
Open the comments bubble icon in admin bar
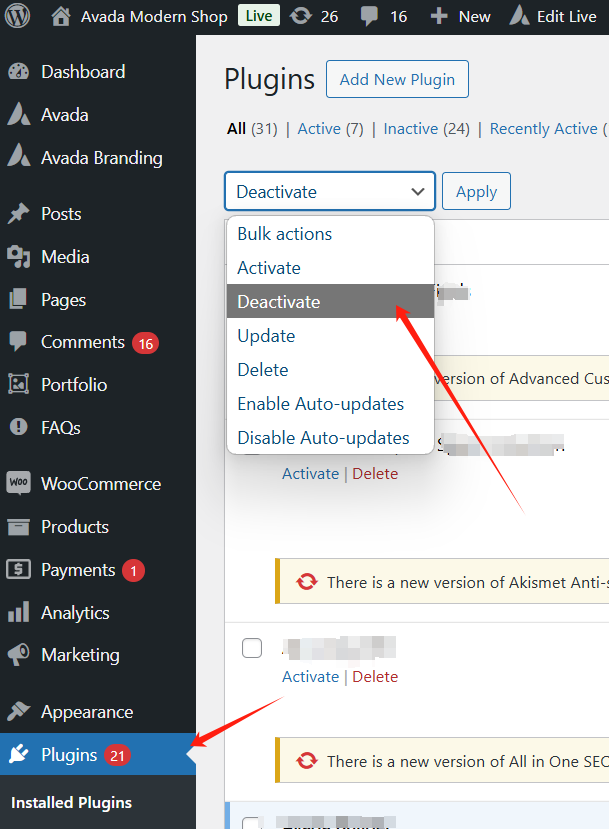pyautogui.click(x=369, y=16)
